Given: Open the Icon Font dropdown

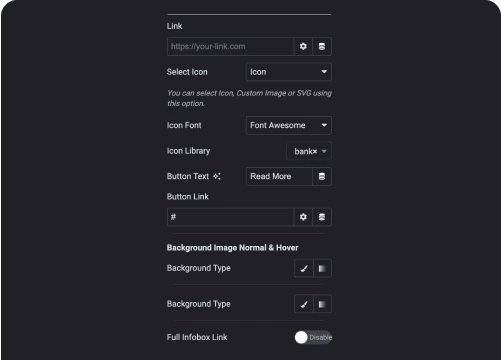Looking at the screenshot, I should pyautogui.click(x=289, y=125).
